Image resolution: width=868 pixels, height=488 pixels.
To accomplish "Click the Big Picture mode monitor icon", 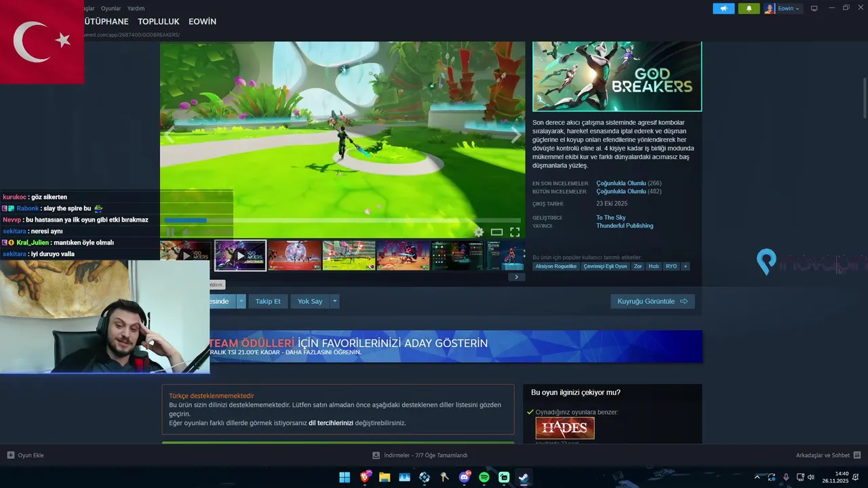I will click(814, 9).
